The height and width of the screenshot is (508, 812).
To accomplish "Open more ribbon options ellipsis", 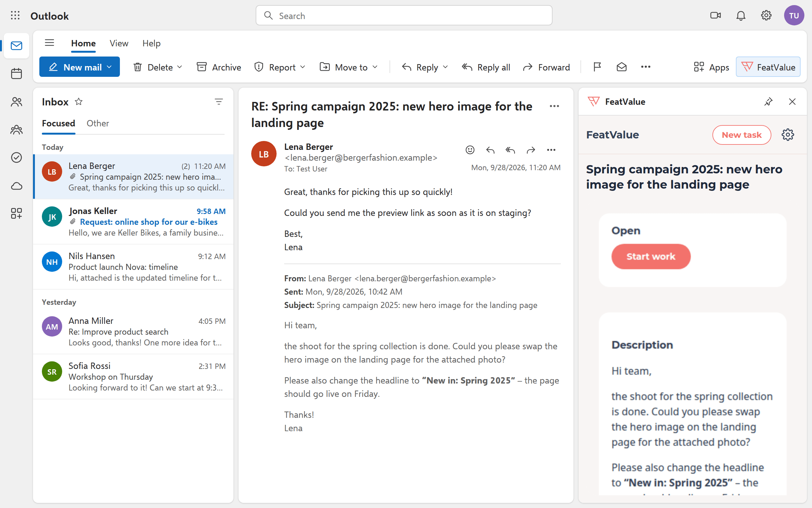I will point(645,67).
